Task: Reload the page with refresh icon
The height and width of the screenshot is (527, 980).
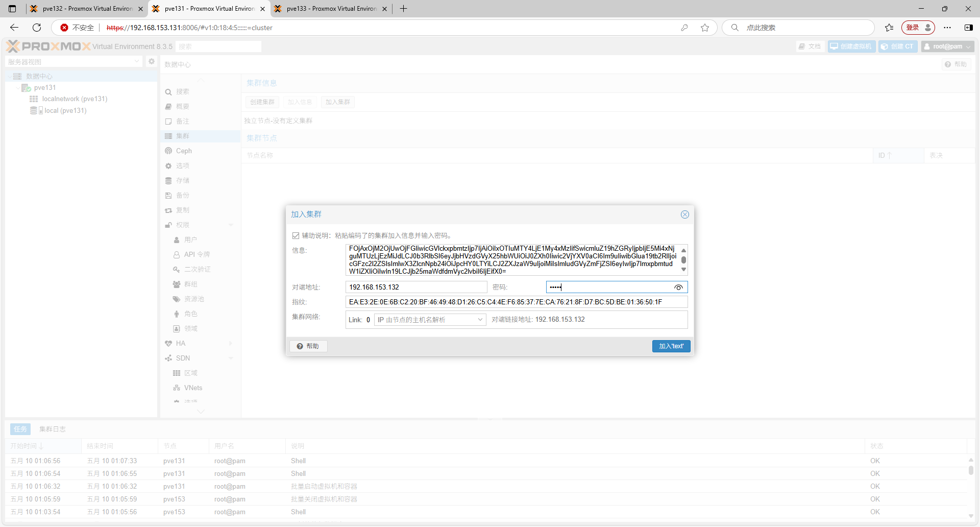Action: click(37, 28)
